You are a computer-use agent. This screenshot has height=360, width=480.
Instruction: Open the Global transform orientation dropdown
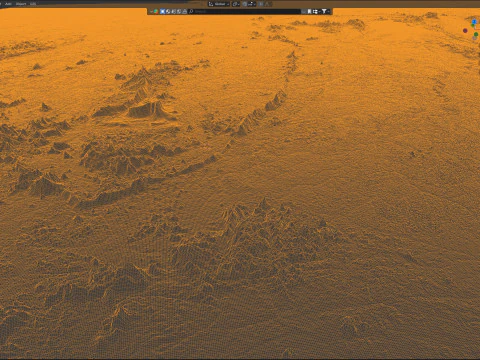pos(219,4)
